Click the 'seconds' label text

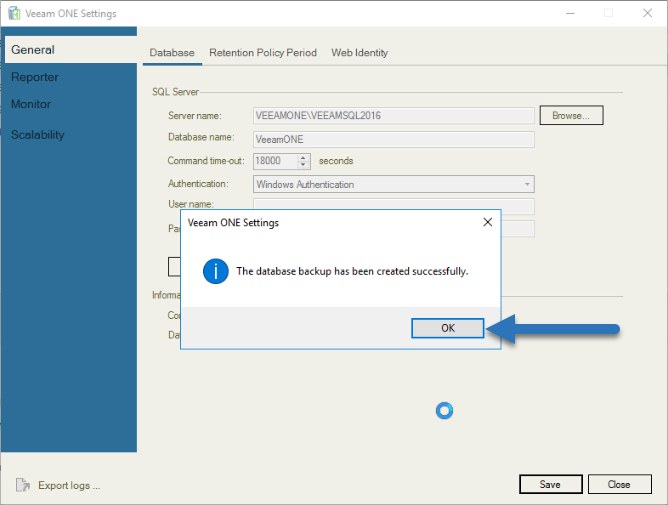coord(336,161)
